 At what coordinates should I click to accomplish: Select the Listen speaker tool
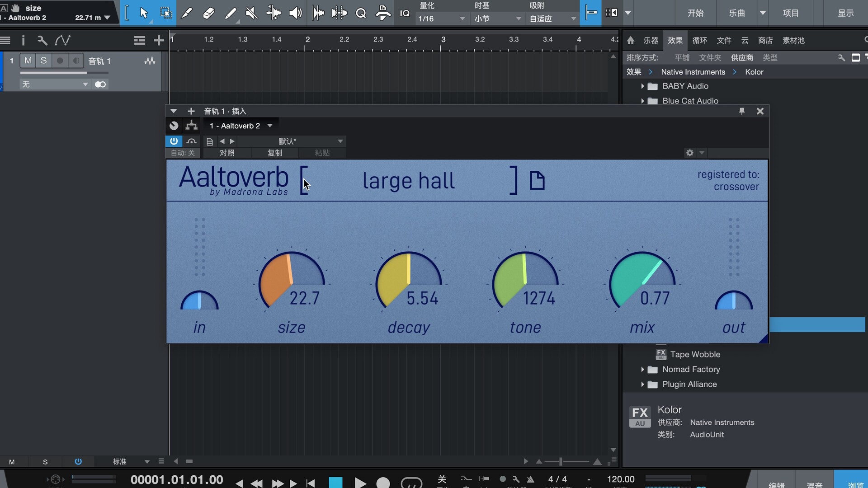[x=295, y=13]
